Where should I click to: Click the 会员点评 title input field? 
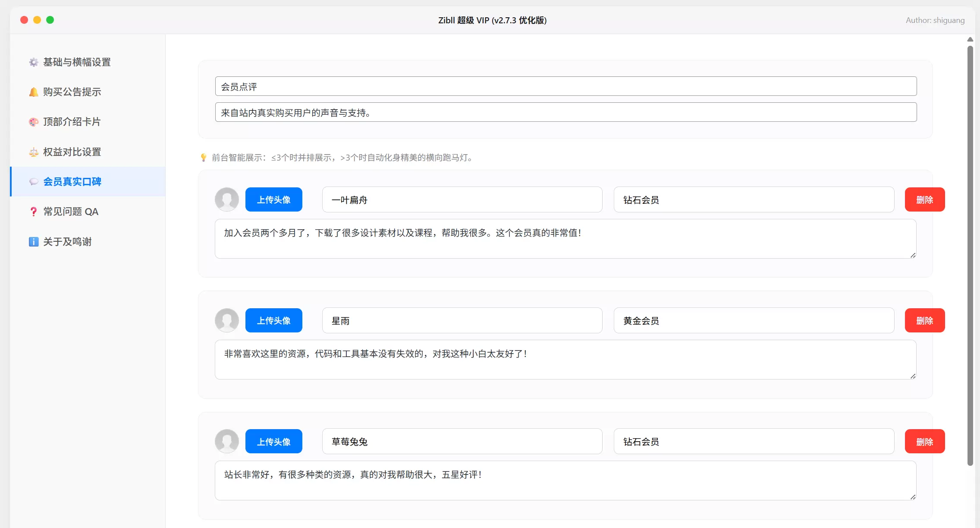point(566,86)
